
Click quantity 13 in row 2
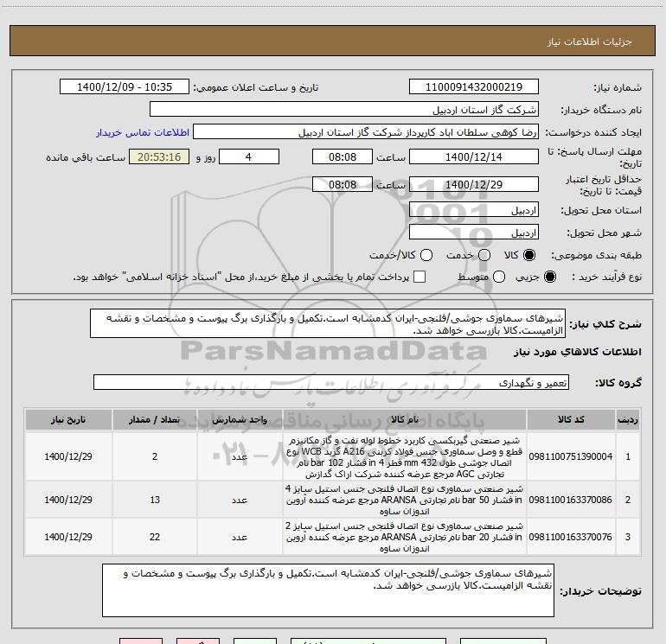(155, 501)
